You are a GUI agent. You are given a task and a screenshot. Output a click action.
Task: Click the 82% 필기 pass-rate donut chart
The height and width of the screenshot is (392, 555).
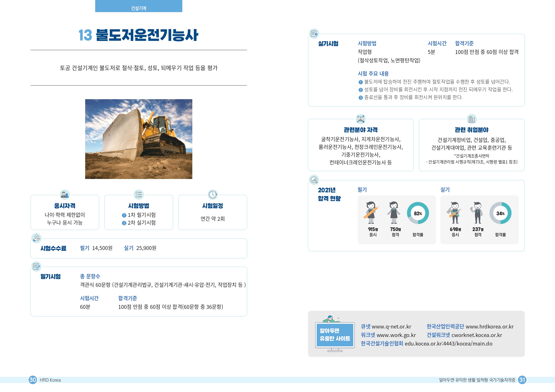tap(418, 213)
